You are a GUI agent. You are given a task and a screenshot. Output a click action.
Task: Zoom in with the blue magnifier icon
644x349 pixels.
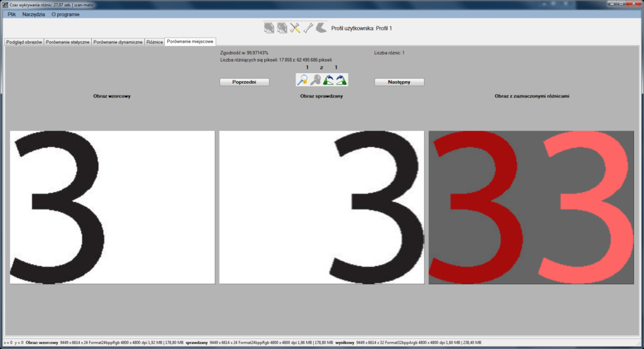303,80
